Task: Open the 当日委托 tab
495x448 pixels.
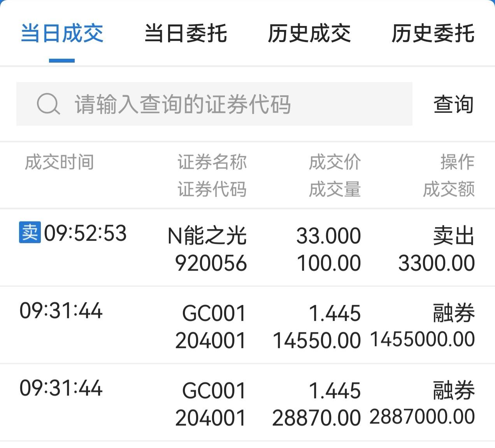Action: click(186, 33)
